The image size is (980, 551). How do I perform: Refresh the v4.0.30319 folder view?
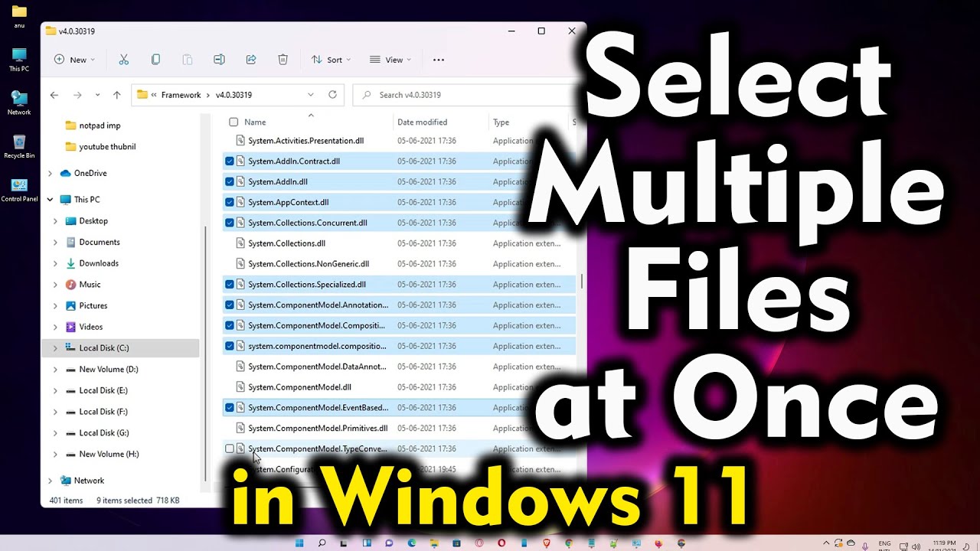[332, 95]
